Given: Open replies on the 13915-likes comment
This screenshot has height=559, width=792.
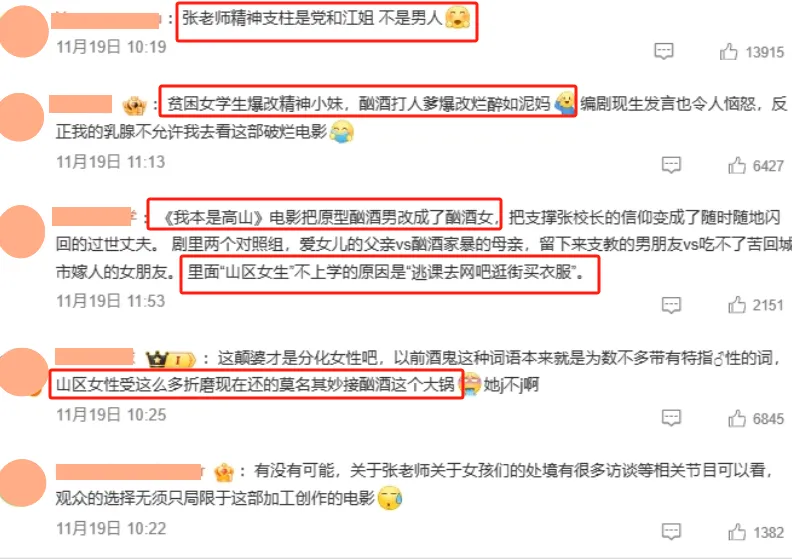Looking at the screenshot, I should [x=664, y=51].
